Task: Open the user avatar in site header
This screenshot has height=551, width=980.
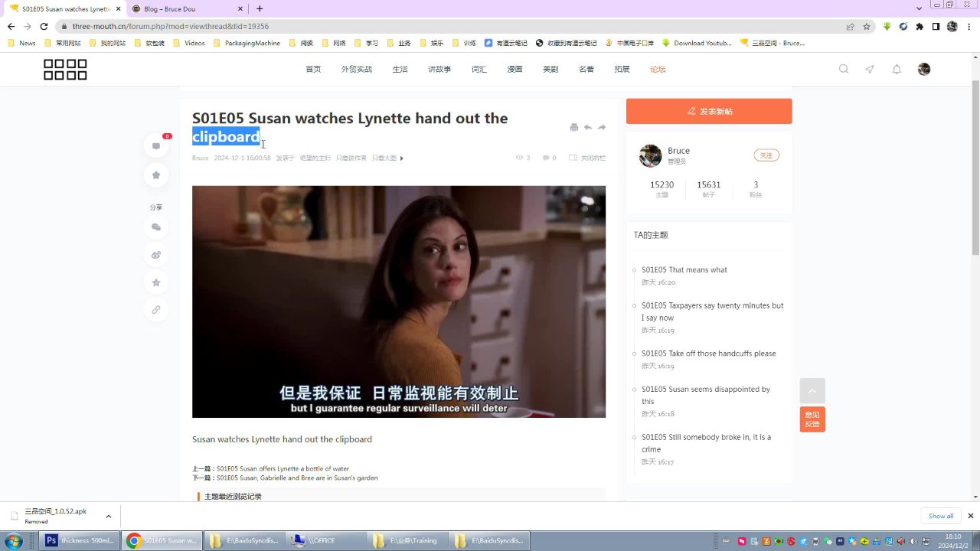Action: [924, 69]
